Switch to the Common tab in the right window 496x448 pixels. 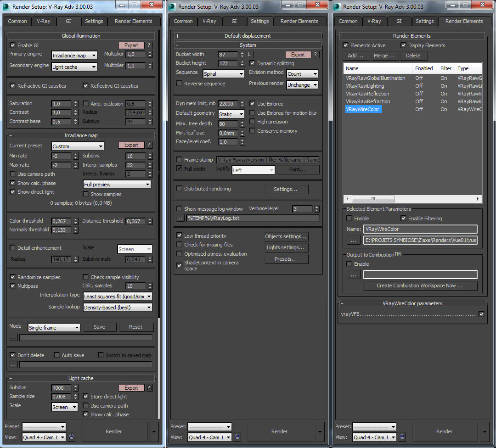pos(348,21)
